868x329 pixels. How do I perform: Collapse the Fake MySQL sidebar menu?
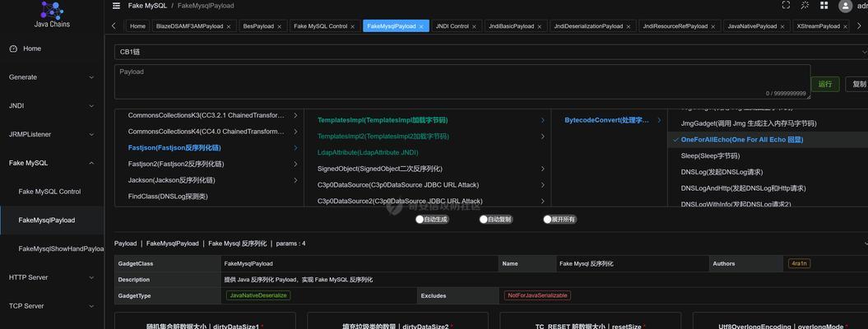tap(52, 163)
